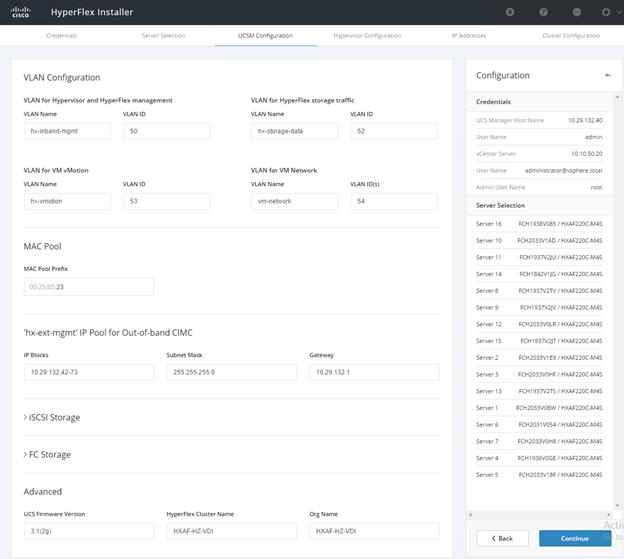This screenshot has width=624, height=559.
Task: Edit the vm-network VLAN name field
Action: tap(294, 201)
